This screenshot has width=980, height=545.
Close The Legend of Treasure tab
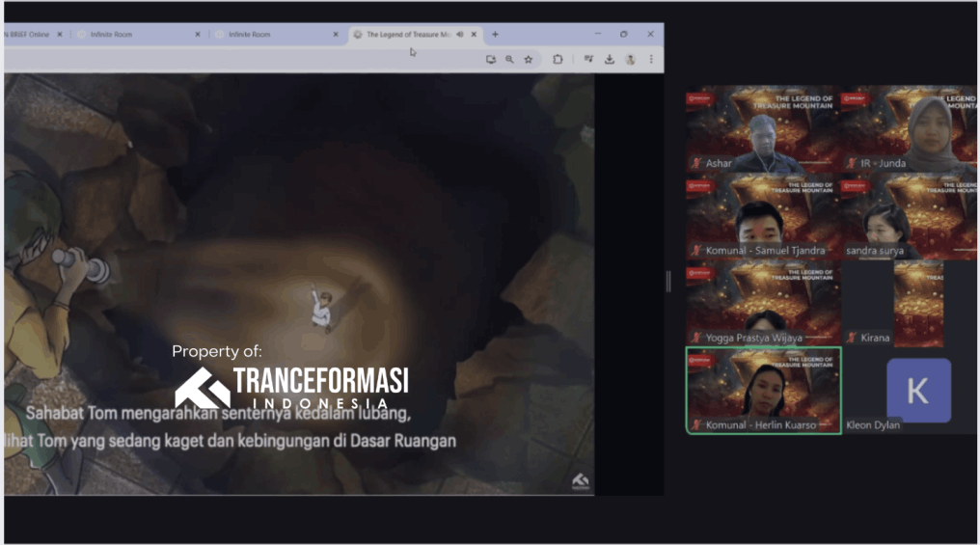[x=474, y=35]
